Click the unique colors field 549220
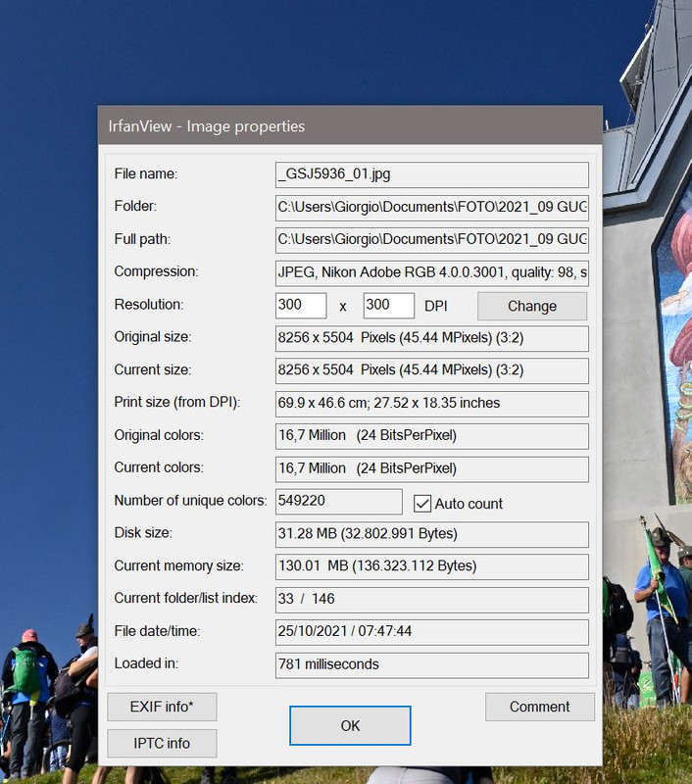The height and width of the screenshot is (784, 692). coord(339,502)
